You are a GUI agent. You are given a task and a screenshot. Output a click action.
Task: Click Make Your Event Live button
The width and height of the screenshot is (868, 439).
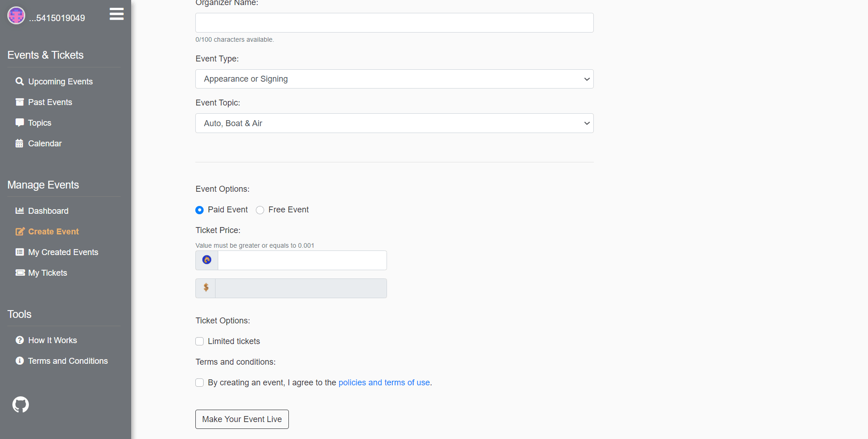click(x=242, y=419)
